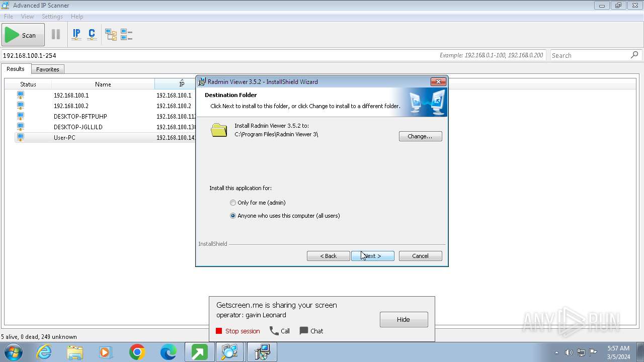The height and width of the screenshot is (362, 644).
Task: Start scanning with the green Scan button
Action: click(23, 35)
